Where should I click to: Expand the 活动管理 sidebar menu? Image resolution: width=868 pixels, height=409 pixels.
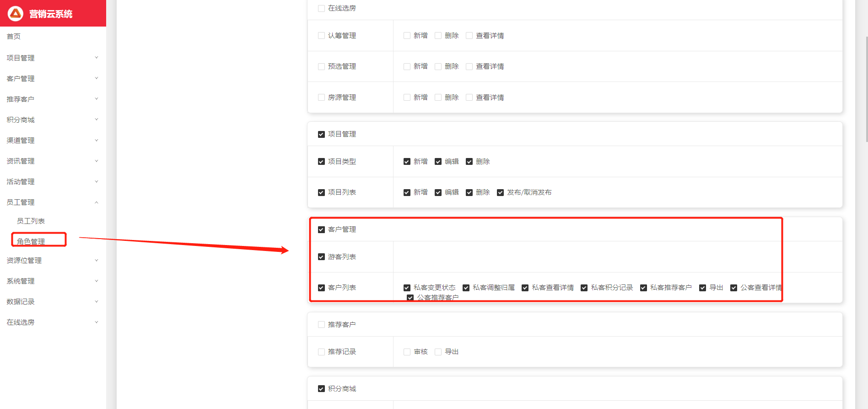pyautogui.click(x=53, y=181)
